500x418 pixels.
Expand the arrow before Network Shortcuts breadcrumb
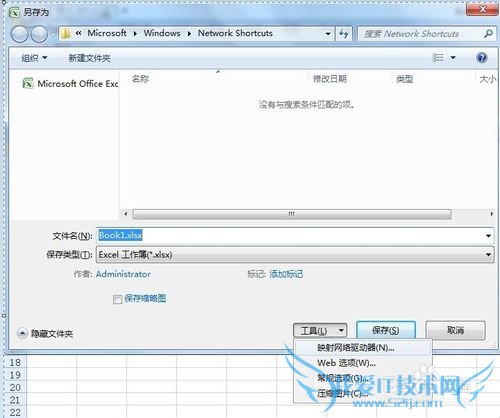189,34
